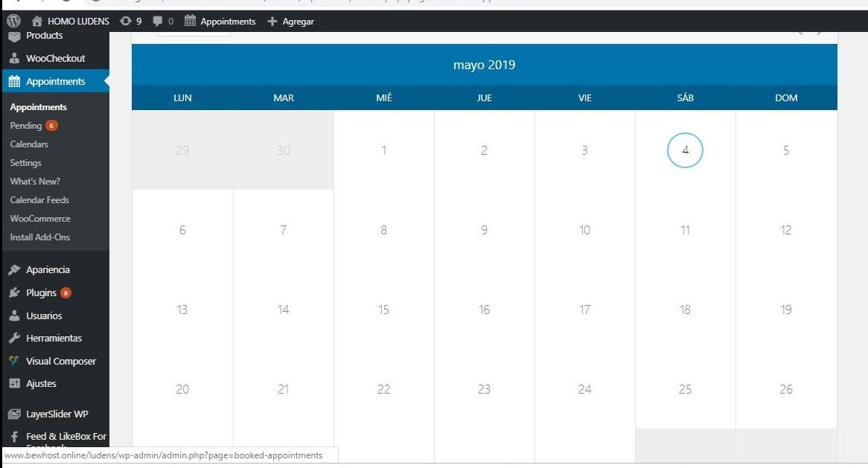Click Appointments in the admin bar
This screenshot has height=468, width=868.
coord(228,22)
